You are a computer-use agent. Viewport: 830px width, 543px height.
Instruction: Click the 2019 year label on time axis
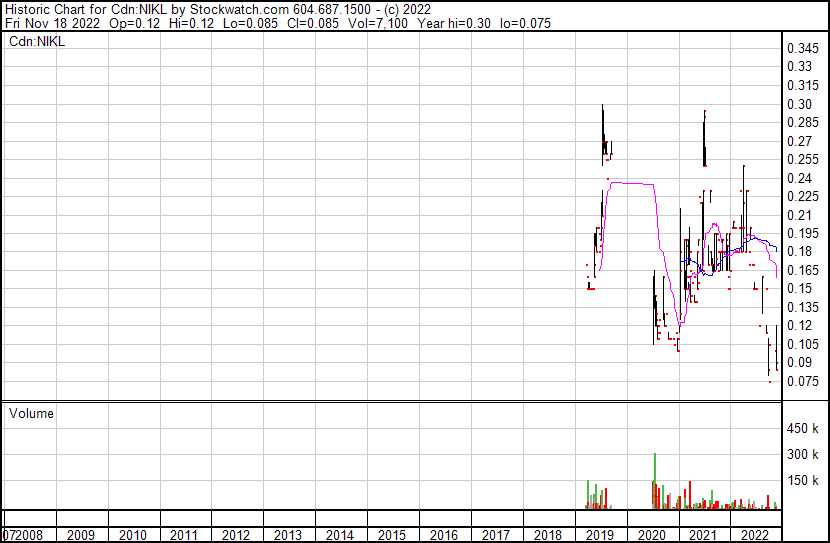[599, 535]
